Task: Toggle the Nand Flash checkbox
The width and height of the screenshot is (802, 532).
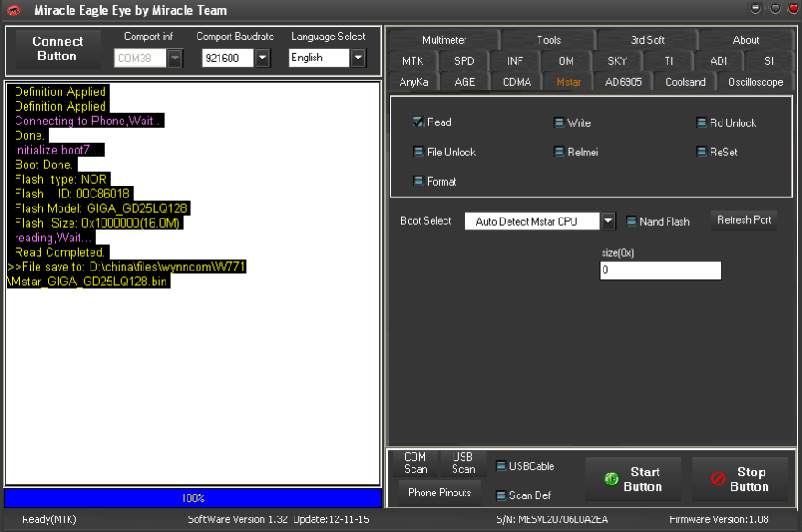Action: [x=631, y=221]
